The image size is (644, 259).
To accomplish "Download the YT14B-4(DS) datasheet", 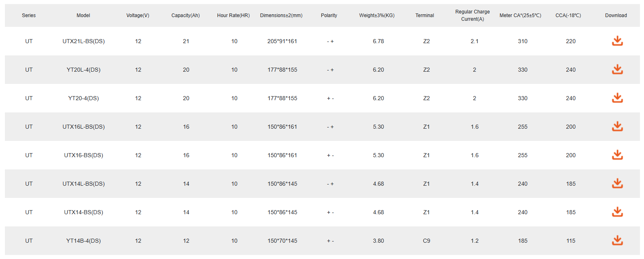I will click(x=617, y=240).
